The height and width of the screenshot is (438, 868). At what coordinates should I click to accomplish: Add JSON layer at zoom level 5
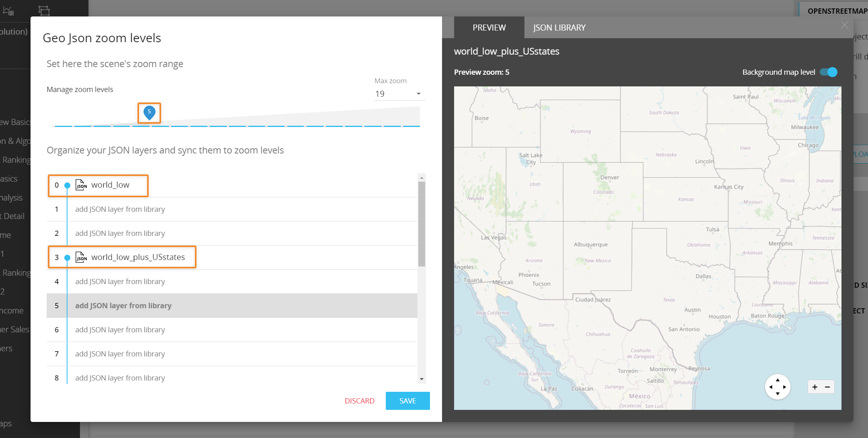pyautogui.click(x=123, y=306)
